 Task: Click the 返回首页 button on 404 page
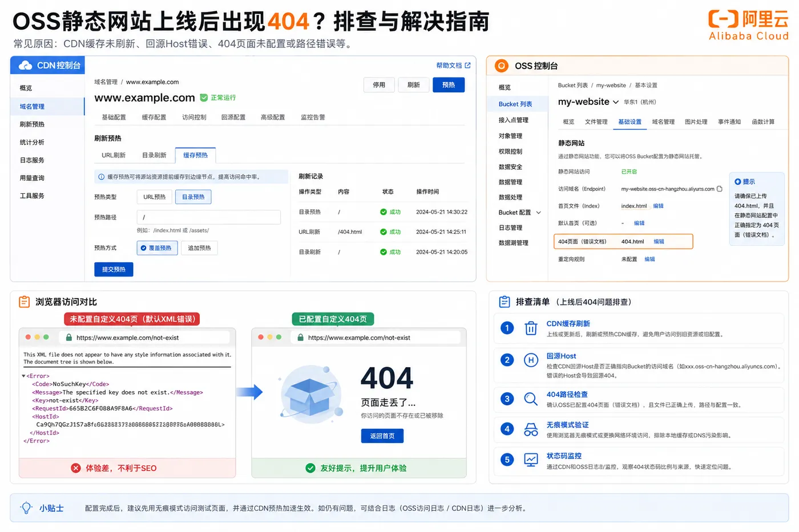382,436
